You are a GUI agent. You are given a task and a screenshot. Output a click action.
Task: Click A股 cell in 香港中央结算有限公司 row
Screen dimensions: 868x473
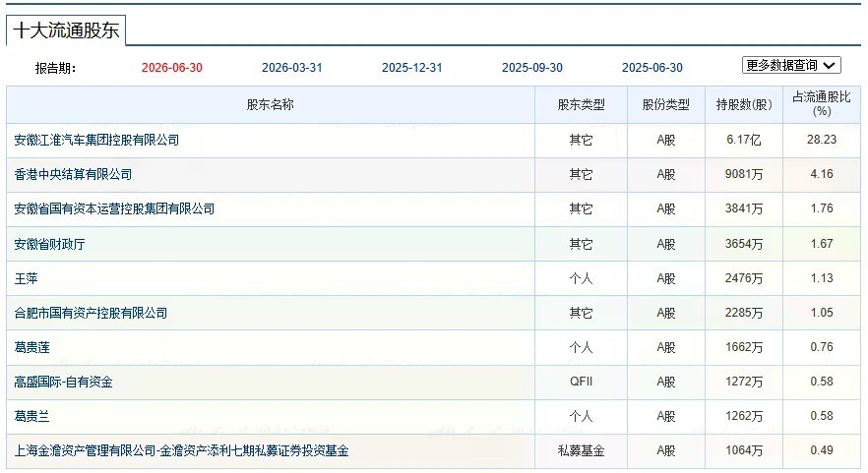[x=666, y=174]
